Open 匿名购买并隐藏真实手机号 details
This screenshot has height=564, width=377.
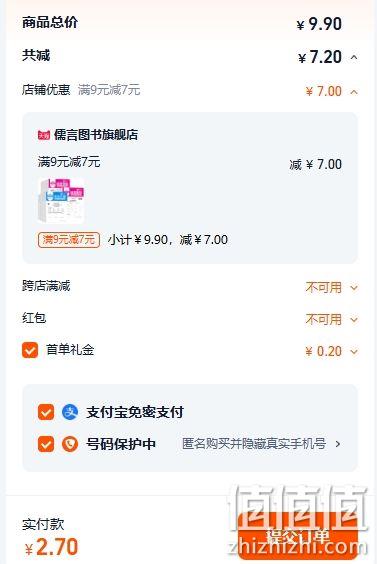254,444
